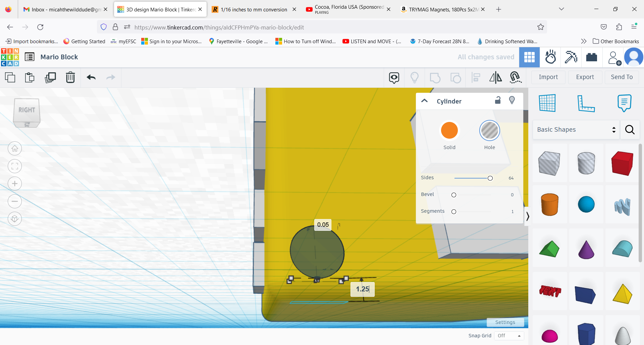Screen dimensions: 644x345
Task: Click the Export button
Action: tap(585, 77)
